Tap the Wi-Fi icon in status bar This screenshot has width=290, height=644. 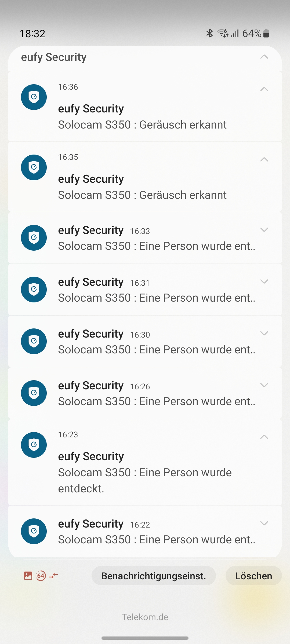(223, 34)
